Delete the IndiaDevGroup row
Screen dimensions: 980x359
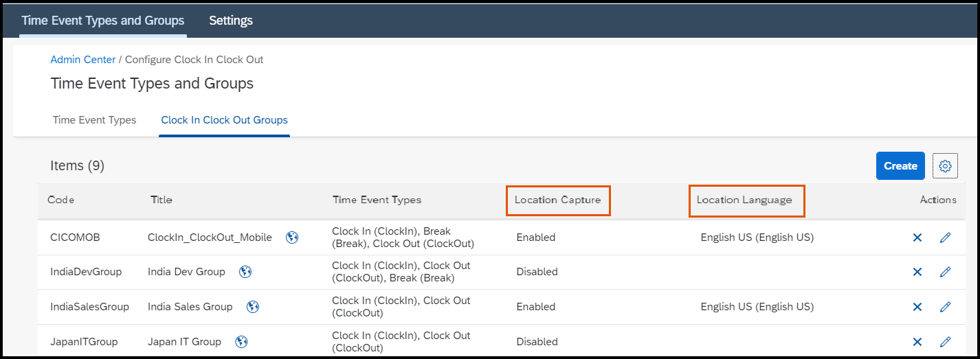pyautogui.click(x=917, y=272)
